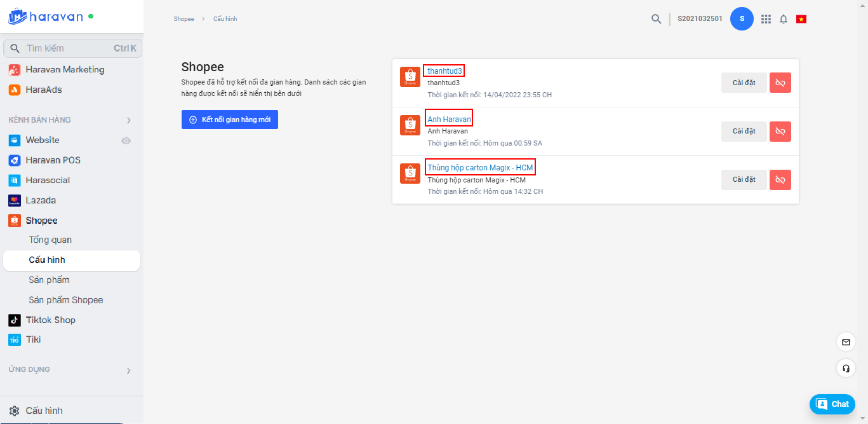Open the search magnifier in top bar
Image resolution: width=868 pixels, height=424 pixels.
[657, 19]
